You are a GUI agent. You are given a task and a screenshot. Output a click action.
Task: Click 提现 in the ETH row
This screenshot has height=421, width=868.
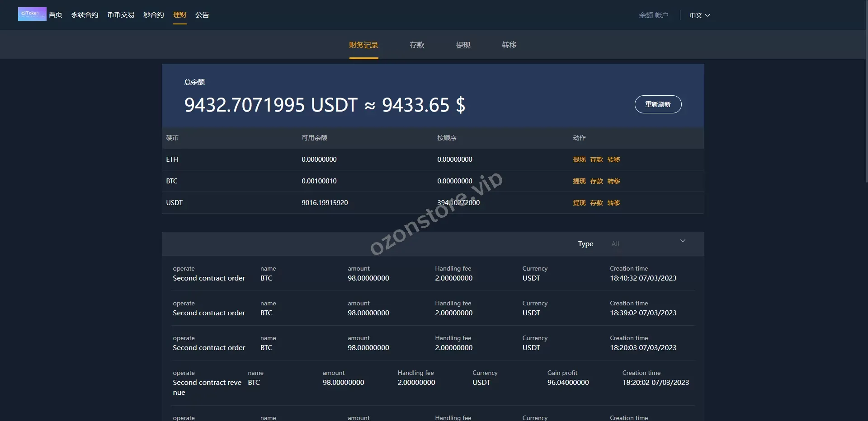(x=579, y=159)
